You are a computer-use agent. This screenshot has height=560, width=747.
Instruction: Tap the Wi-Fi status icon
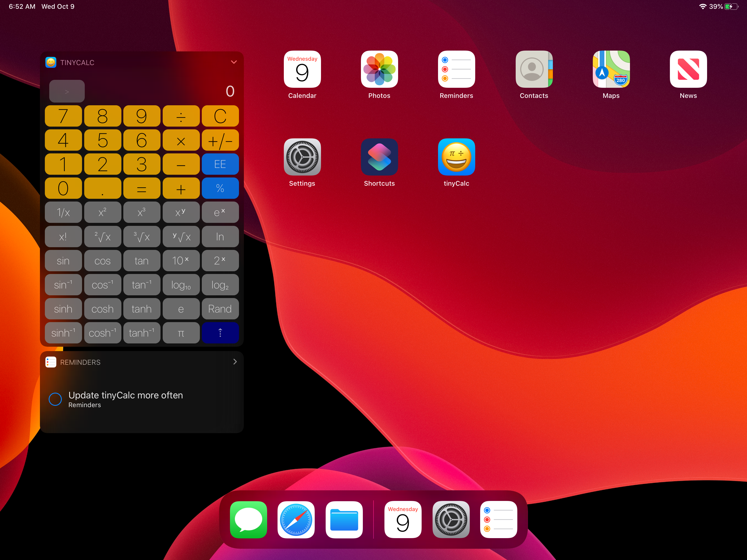click(x=703, y=6)
